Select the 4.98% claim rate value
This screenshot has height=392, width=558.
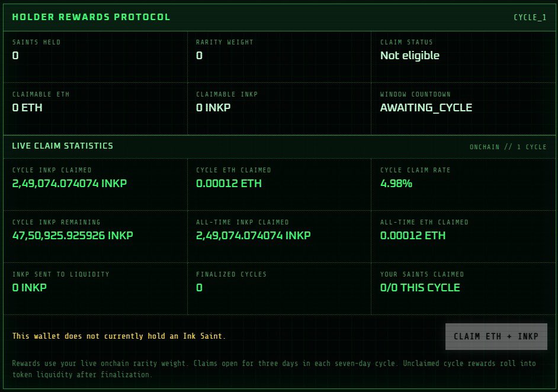(x=396, y=184)
